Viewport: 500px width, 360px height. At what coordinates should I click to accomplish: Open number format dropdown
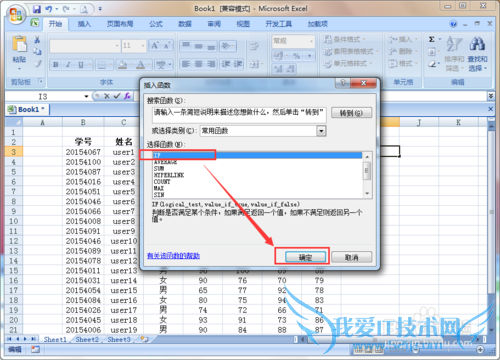(x=311, y=41)
